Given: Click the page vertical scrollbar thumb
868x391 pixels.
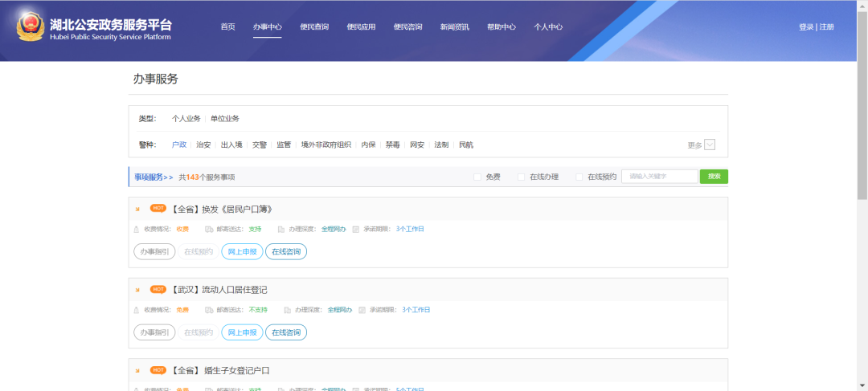Looking at the screenshot, I should tap(862, 105).
